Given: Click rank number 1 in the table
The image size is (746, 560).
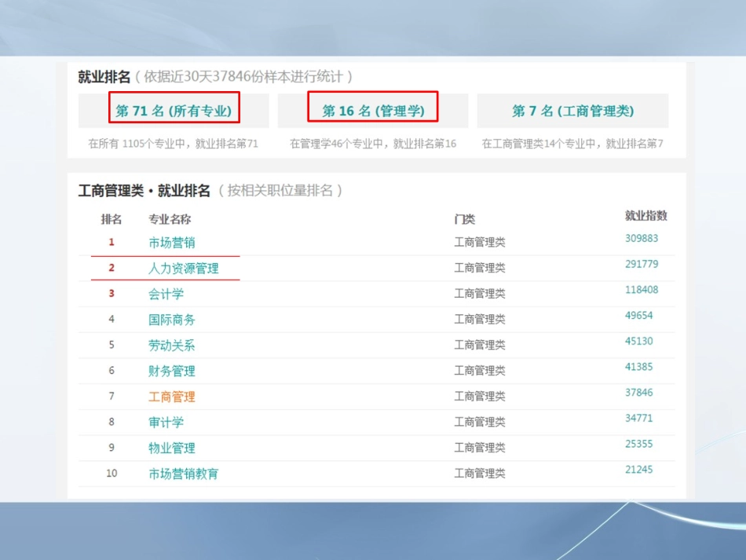Looking at the screenshot, I should [112, 242].
